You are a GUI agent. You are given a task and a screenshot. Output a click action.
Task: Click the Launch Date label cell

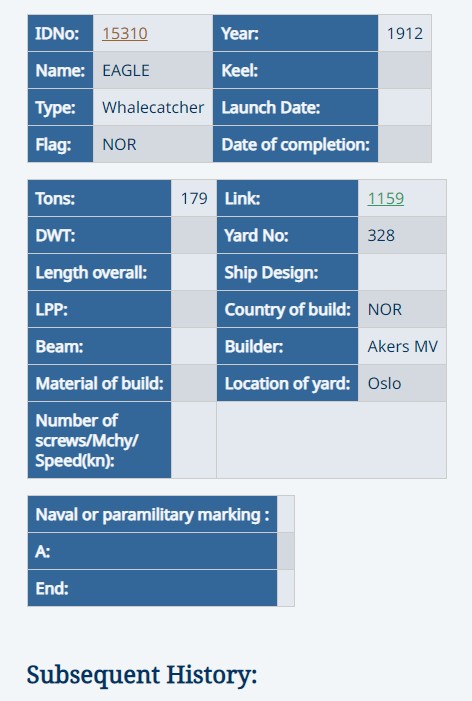click(x=295, y=108)
